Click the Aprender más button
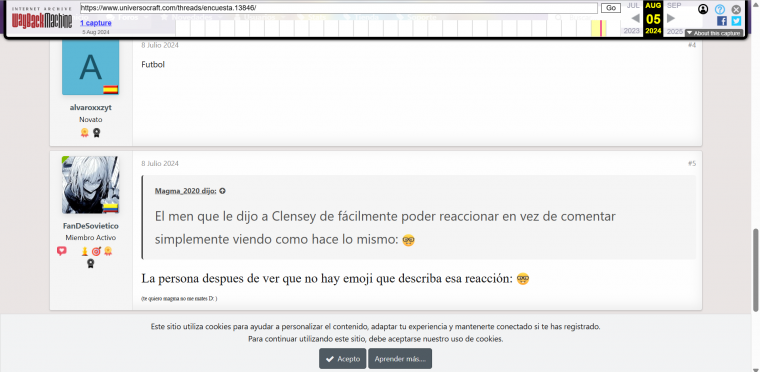The height and width of the screenshot is (372, 760). click(x=400, y=359)
